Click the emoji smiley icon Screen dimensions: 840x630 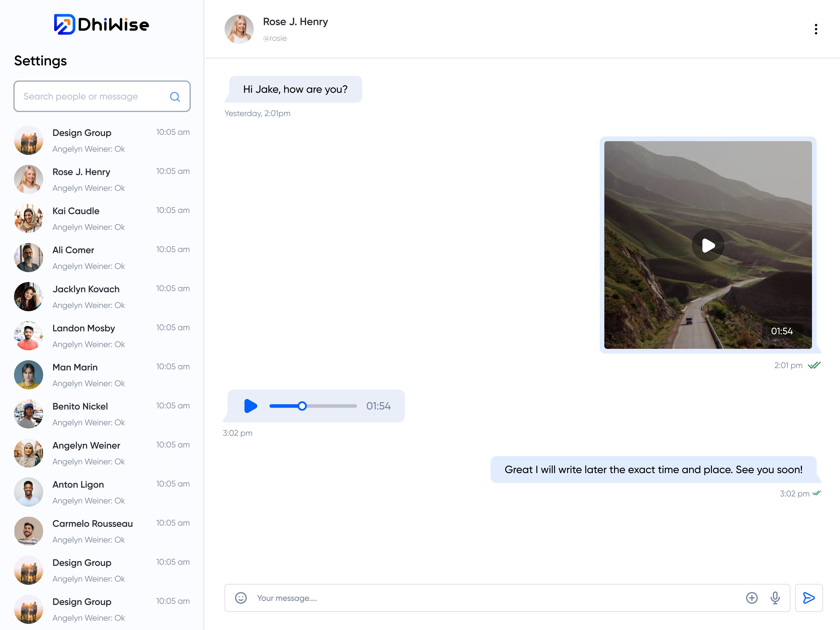(x=241, y=598)
